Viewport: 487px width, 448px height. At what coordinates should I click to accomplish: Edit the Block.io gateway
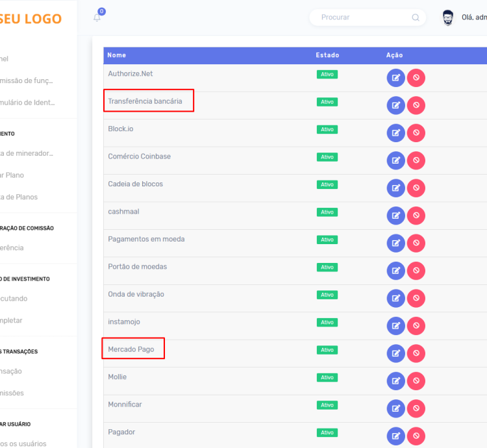(395, 133)
